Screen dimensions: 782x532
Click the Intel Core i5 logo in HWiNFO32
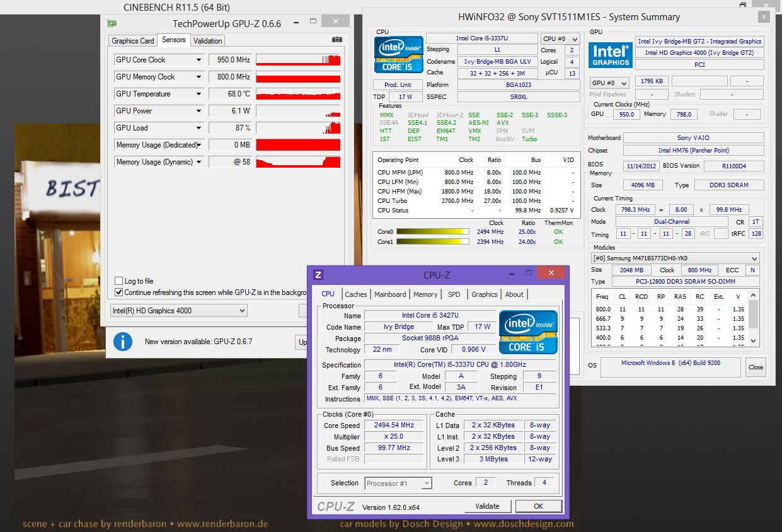coord(399,54)
